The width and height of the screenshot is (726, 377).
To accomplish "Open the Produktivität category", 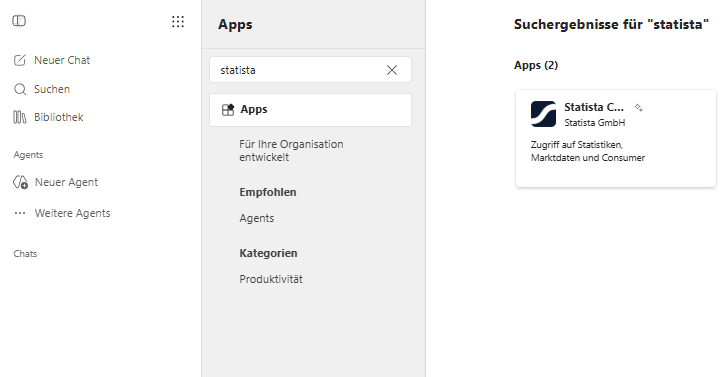I will (271, 279).
